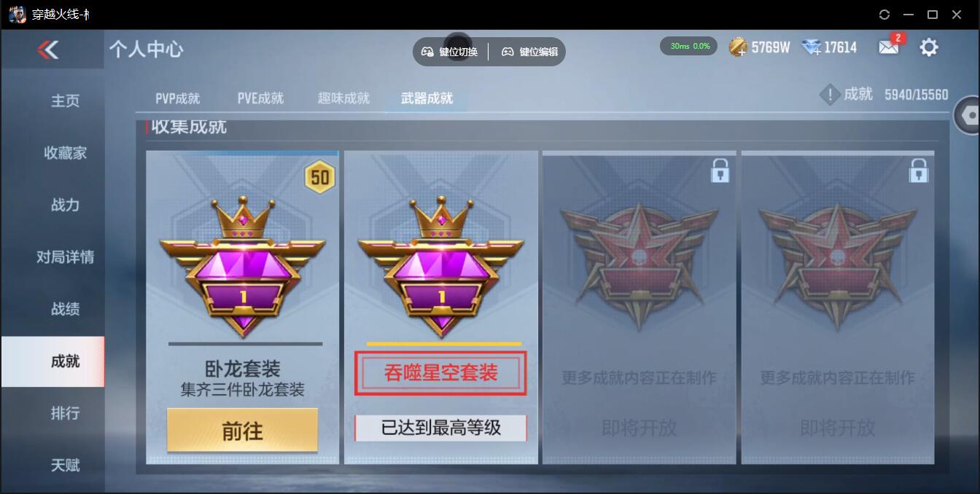Open the 键位编辑 key mapping editor
This screenshot has height=494, width=980.
coord(529,52)
